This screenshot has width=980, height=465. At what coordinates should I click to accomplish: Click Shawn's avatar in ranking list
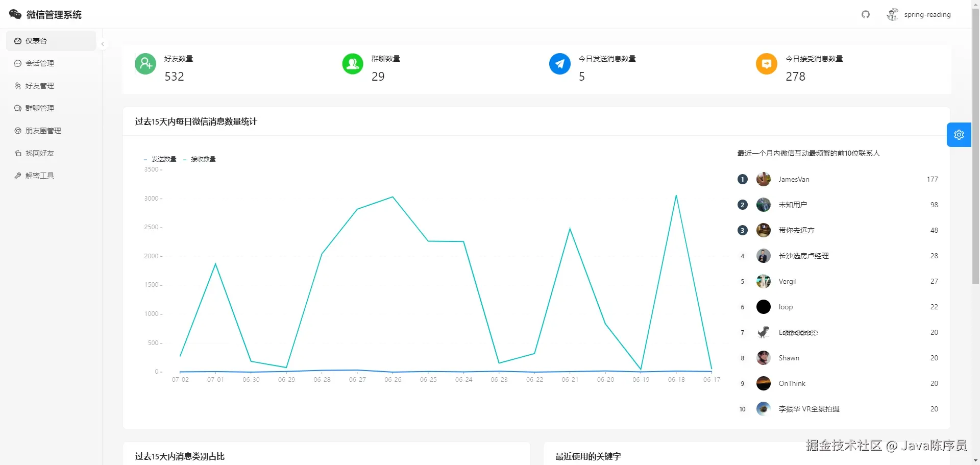(x=764, y=358)
